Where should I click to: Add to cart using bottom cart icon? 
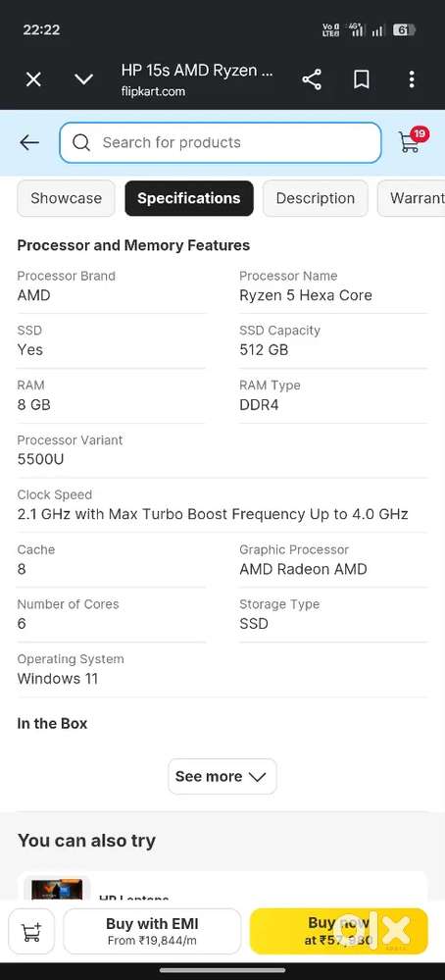(31, 931)
